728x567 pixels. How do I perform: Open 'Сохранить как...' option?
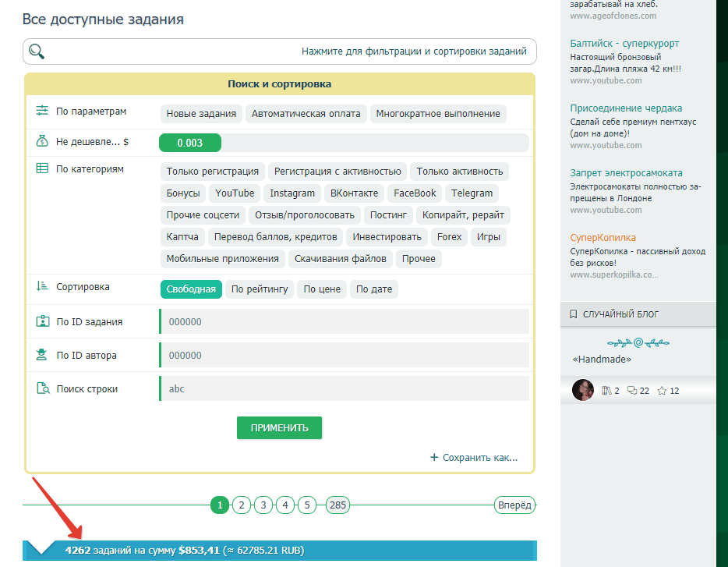[x=474, y=458]
